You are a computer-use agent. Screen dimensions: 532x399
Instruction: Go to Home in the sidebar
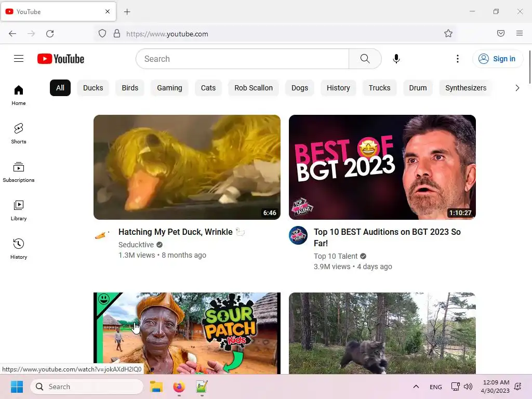(19, 96)
